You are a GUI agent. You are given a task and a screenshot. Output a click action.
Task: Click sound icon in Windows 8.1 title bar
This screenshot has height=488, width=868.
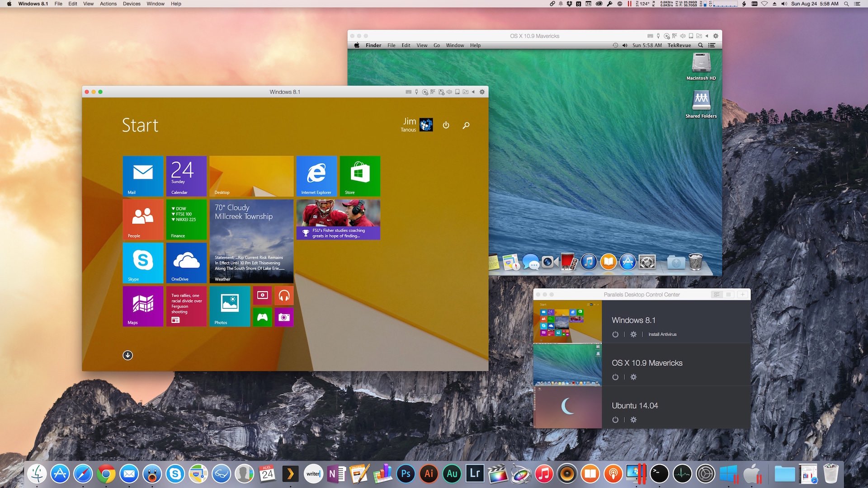coord(449,92)
